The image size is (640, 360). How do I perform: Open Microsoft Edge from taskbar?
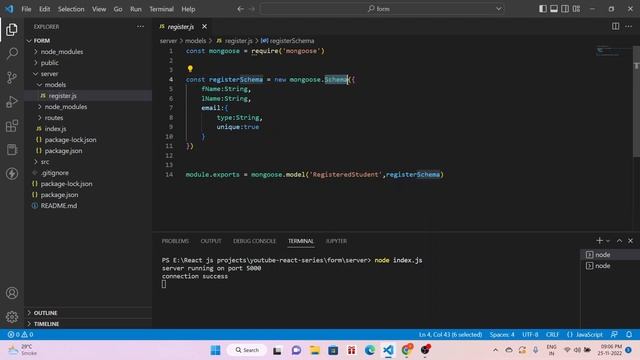[370, 350]
